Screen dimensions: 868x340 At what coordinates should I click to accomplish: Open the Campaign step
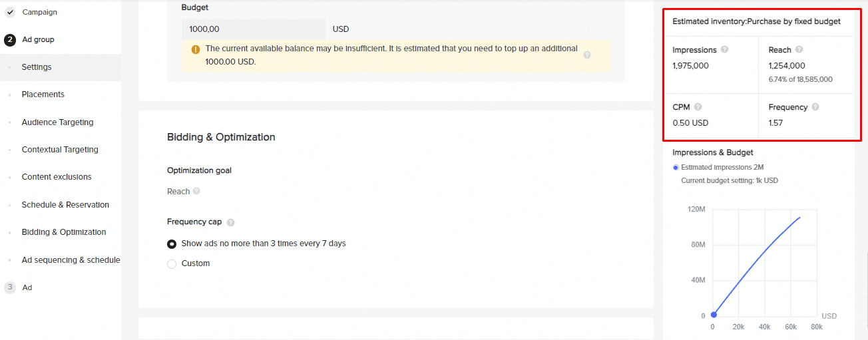pyautogui.click(x=39, y=12)
